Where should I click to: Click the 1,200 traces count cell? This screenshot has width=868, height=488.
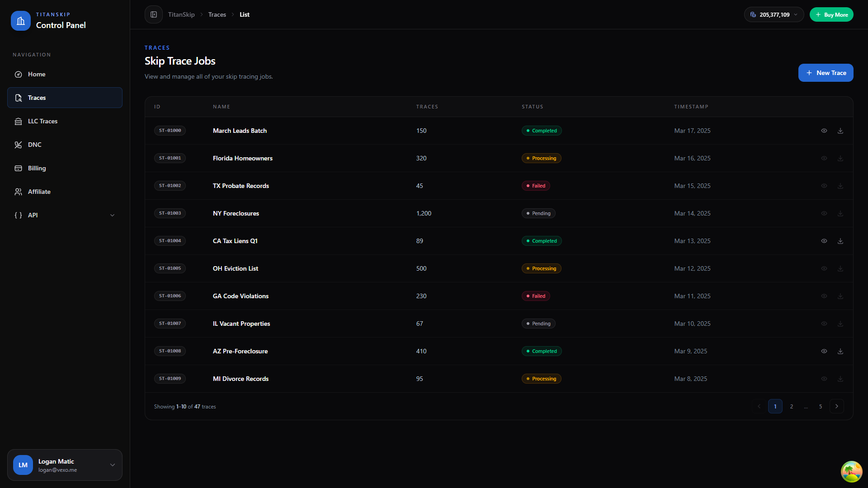(x=424, y=213)
